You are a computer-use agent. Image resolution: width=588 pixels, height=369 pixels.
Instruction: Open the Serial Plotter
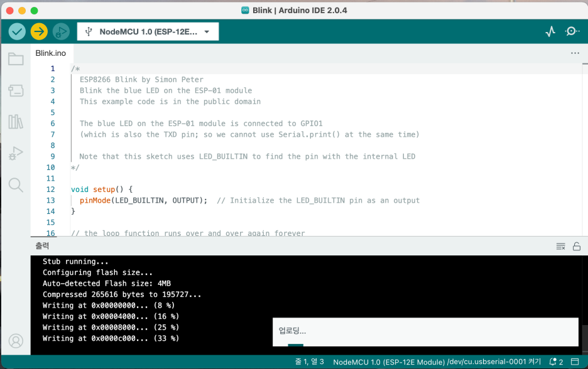tap(550, 31)
